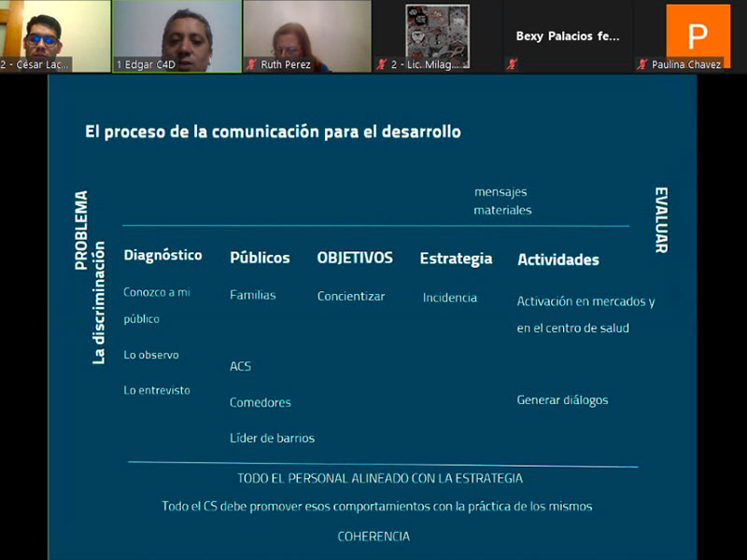This screenshot has width=747, height=560.
Task: Click Paulina Chavez's muted microphone icon
Action: [x=642, y=64]
